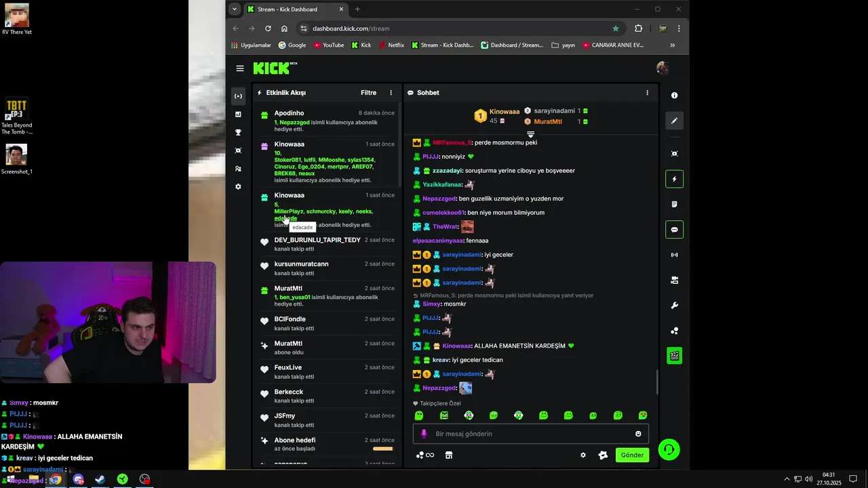
Task: Open Etkinlik Akışı three-dot options
Action: pyautogui.click(x=391, y=93)
